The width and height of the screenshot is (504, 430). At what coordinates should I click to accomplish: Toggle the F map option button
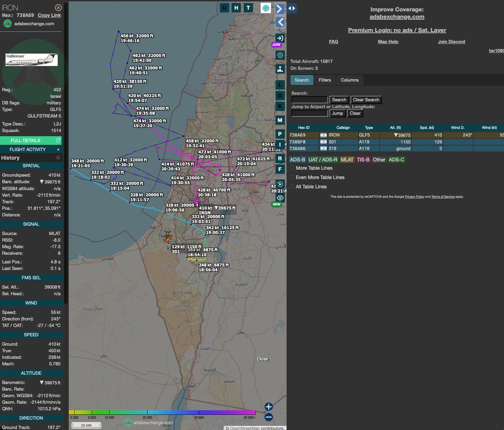pyautogui.click(x=280, y=169)
